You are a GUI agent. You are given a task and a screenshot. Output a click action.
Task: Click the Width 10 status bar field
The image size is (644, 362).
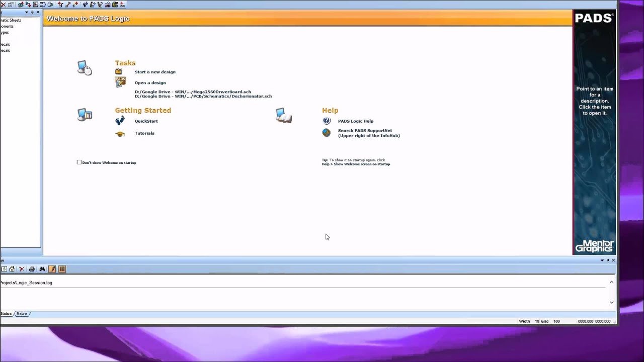click(x=529, y=321)
